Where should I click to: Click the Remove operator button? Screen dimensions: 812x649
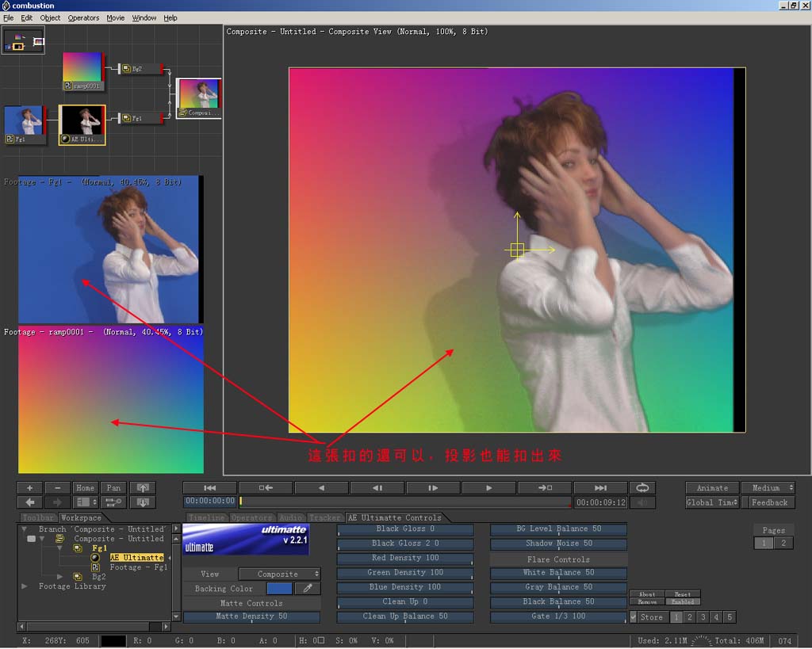(x=647, y=602)
